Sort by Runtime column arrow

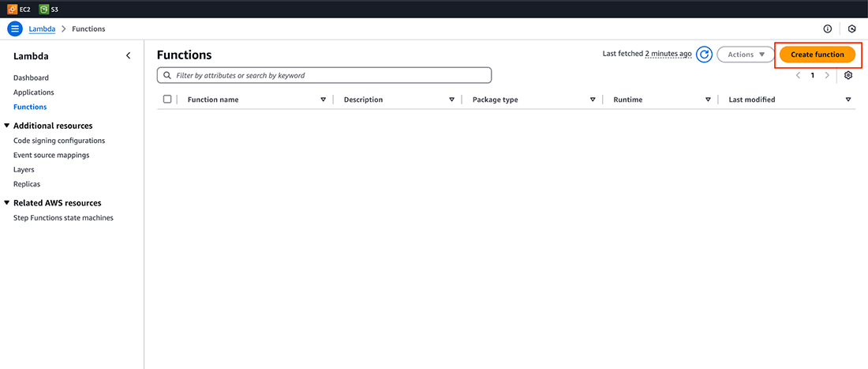point(708,100)
